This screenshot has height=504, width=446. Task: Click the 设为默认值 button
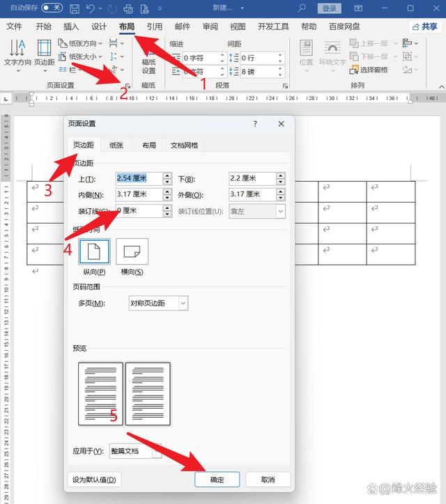pyautogui.click(x=94, y=480)
